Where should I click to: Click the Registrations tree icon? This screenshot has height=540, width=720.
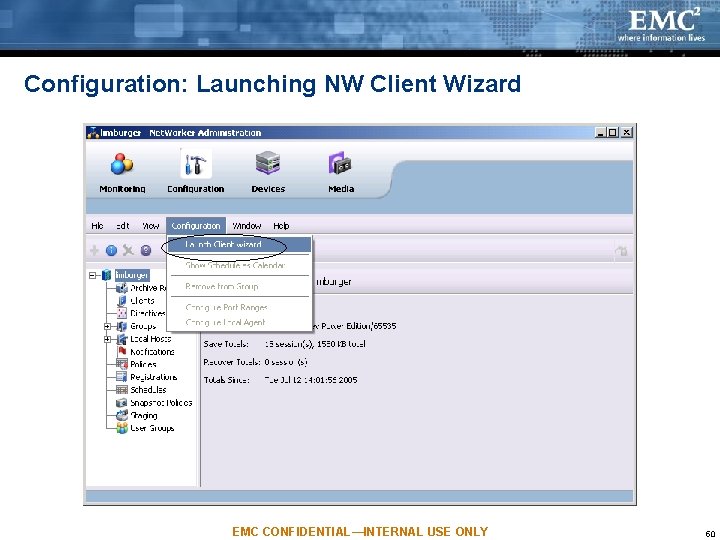122,377
